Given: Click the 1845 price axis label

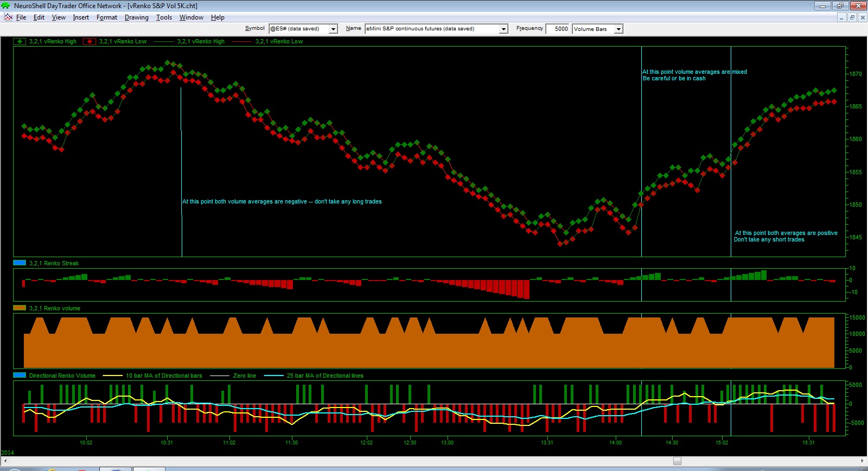Looking at the screenshot, I should coord(856,237).
